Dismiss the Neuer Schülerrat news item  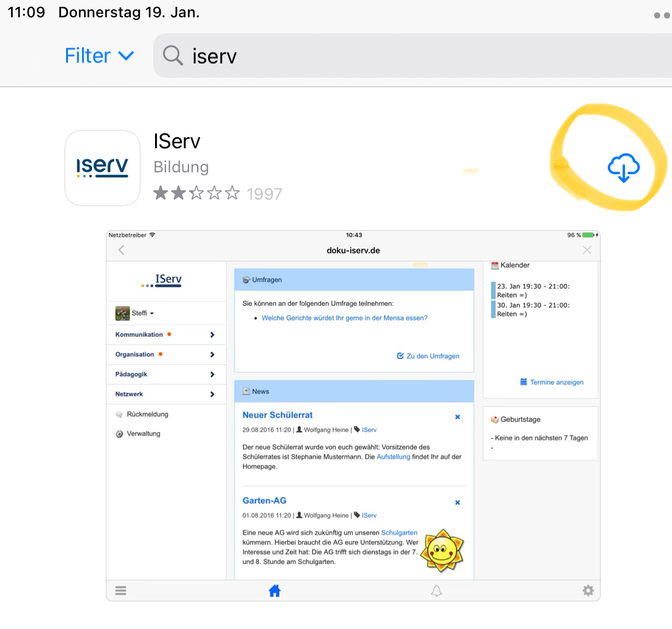pyautogui.click(x=457, y=417)
